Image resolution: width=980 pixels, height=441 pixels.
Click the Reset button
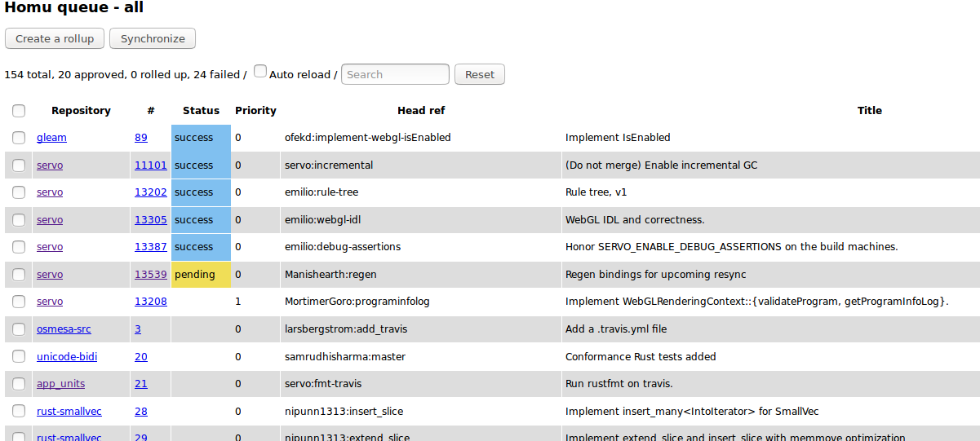click(x=480, y=74)
